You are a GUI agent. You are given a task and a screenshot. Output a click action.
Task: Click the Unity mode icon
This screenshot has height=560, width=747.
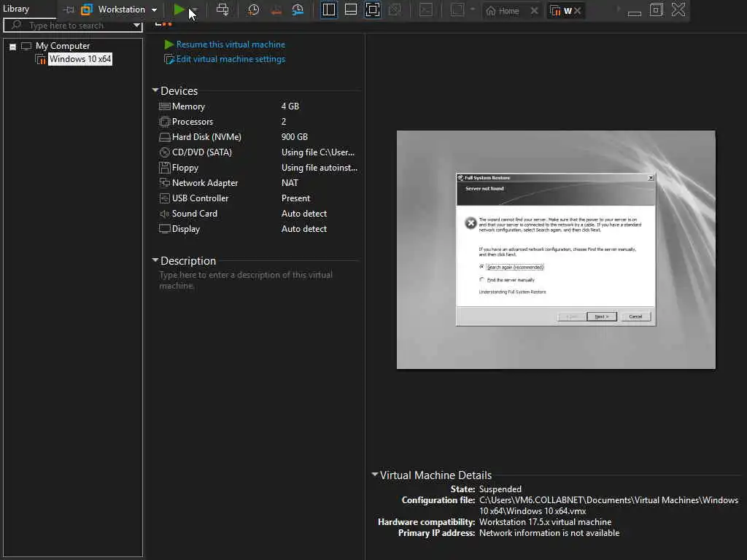[395, 9]
